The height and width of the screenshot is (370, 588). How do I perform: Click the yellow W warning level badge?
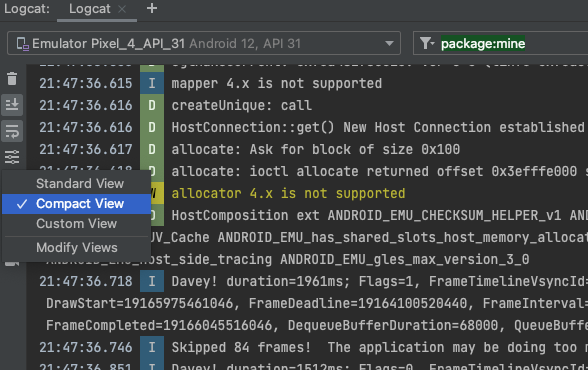pyautogui.click(x=157, y=193)
